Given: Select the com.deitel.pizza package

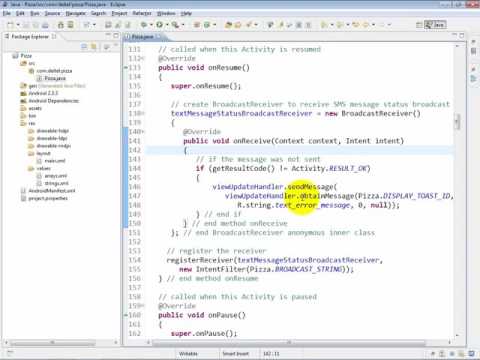Looking at the screenshot, I should (x=50, y=71).
